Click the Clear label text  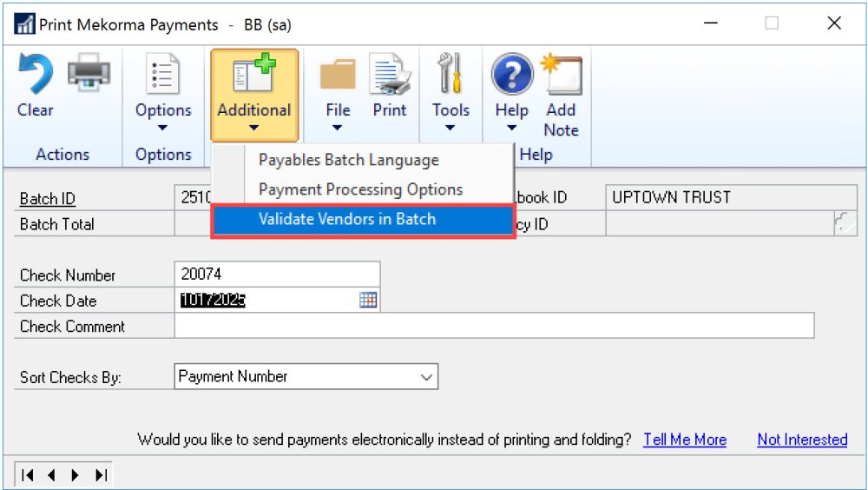tap(36, 109)
